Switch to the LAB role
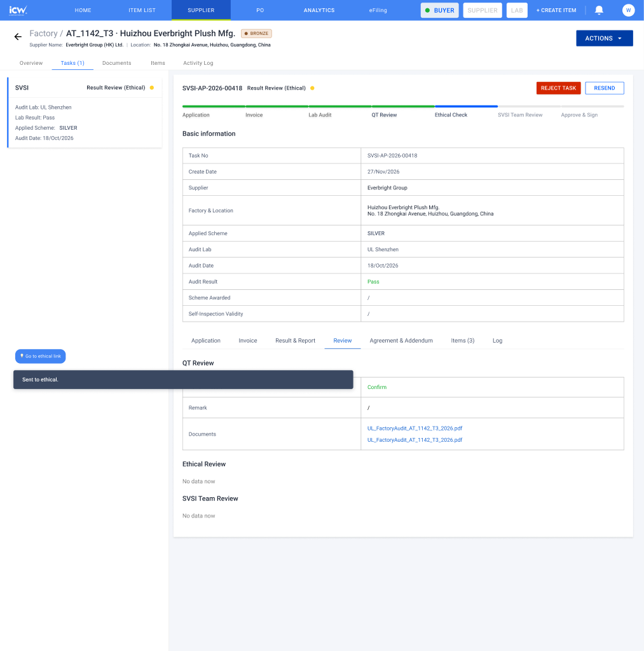The height and width of the screenshot is (651, 644). 517,10
